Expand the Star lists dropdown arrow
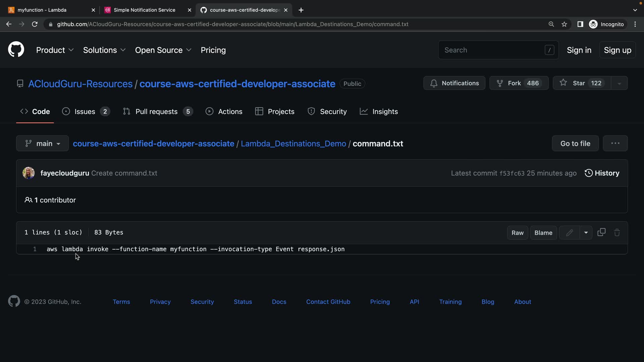 619,83
